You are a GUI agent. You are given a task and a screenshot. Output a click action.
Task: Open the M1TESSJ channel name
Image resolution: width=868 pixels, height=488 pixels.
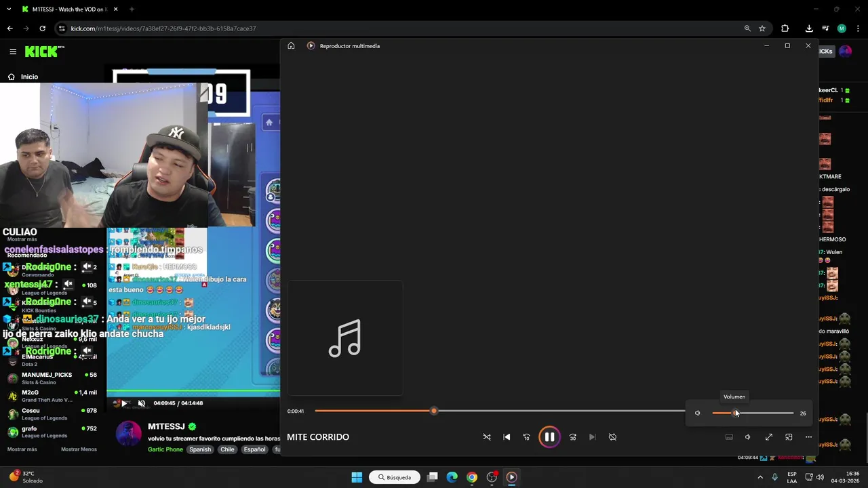coord(166,427)
